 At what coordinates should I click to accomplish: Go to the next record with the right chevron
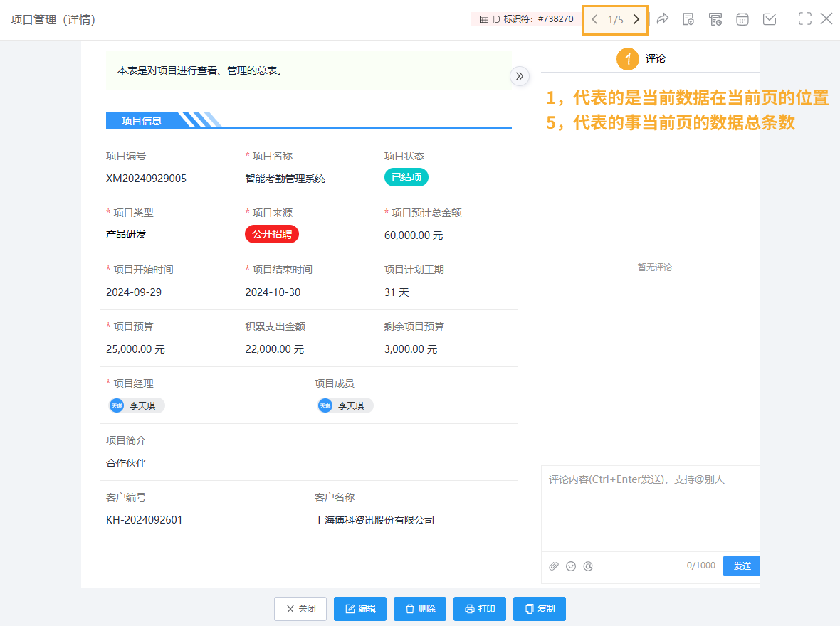(636, 19)
